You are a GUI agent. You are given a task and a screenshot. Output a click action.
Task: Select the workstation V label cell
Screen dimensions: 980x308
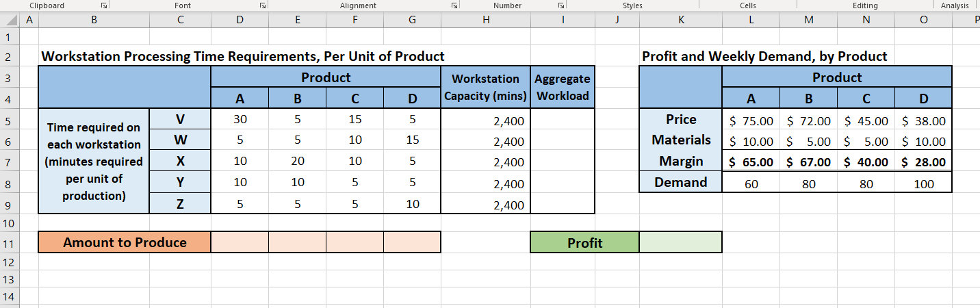[180, 120]
